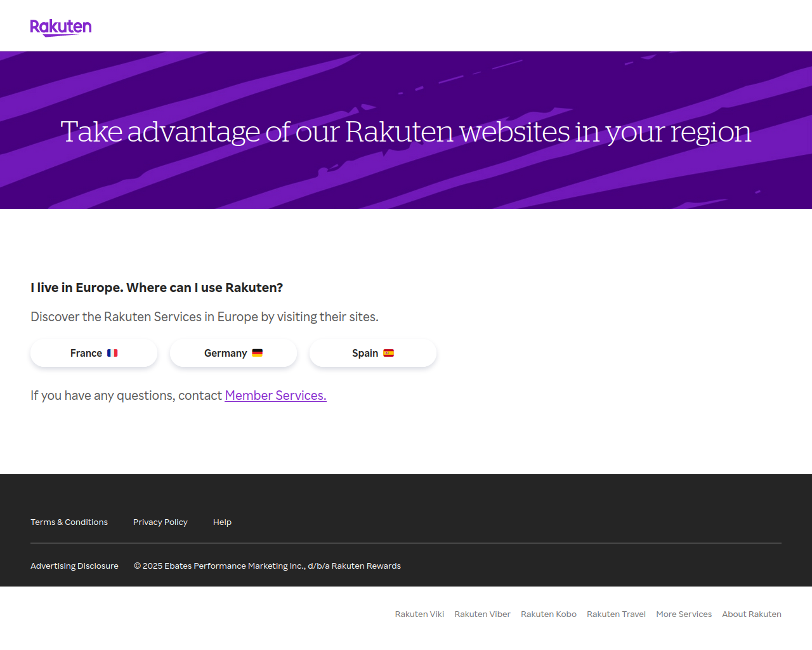Open the Spain site button
The height and width of the screenshot is (650, 812).
coord(373,353)
